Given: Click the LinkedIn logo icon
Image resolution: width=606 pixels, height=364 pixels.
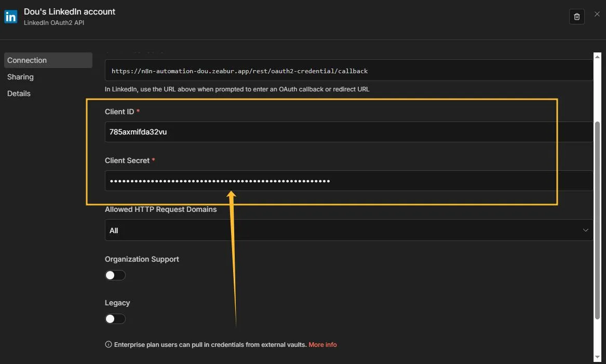Looking at the screenshot, I should [10, 16].
